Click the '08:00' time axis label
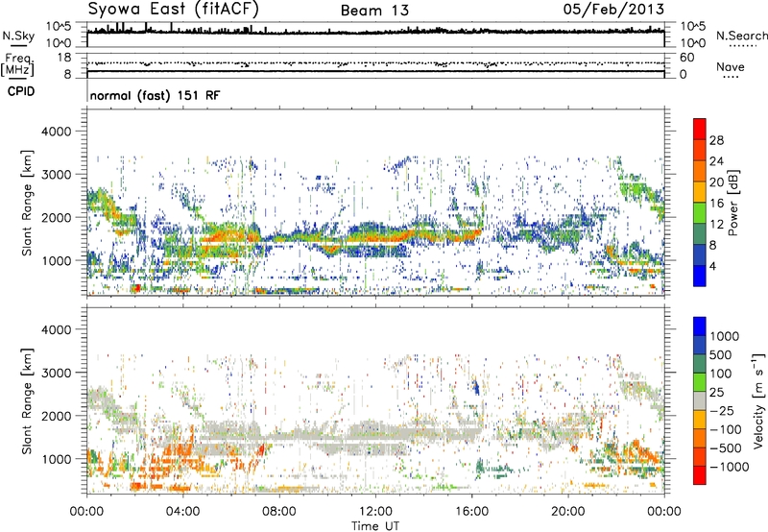Image resolution: width=768 pixels, height=532 pixels. [x=278, y=512]
